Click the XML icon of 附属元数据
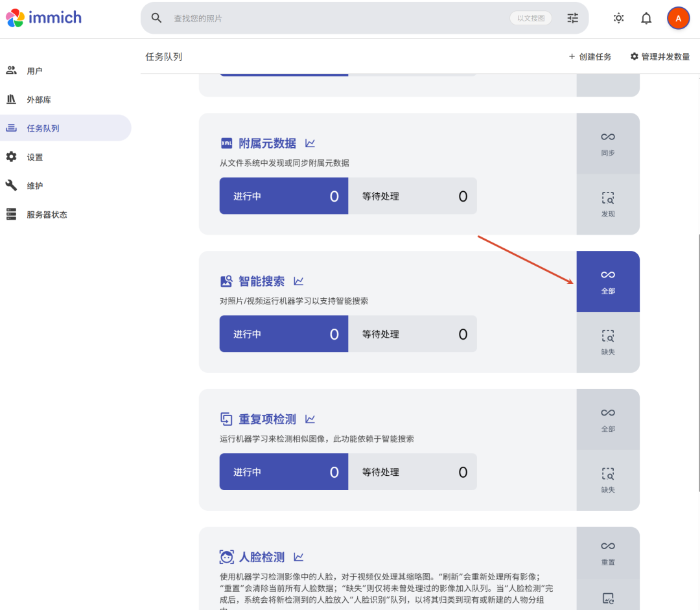Screen dimensions: 700x610 [227, 143]
